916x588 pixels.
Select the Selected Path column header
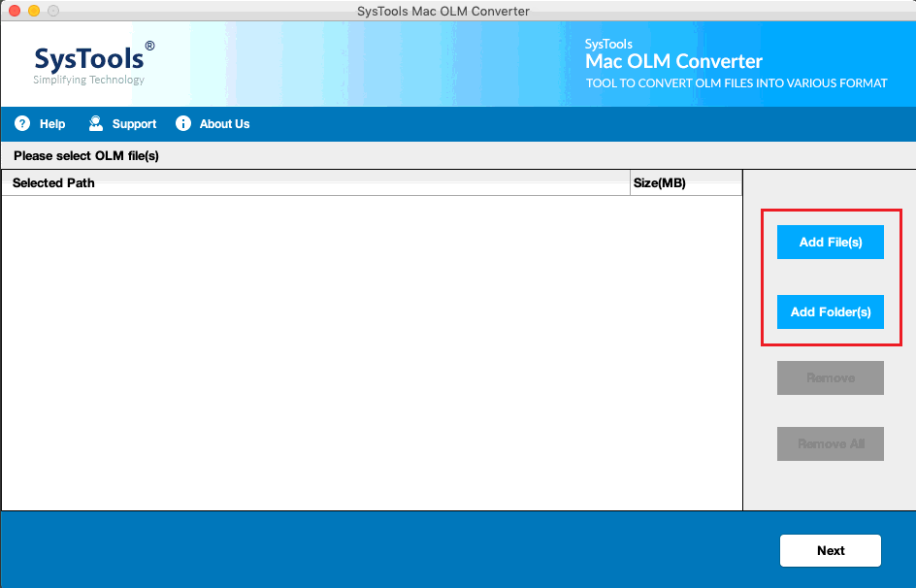coord(316,182)
